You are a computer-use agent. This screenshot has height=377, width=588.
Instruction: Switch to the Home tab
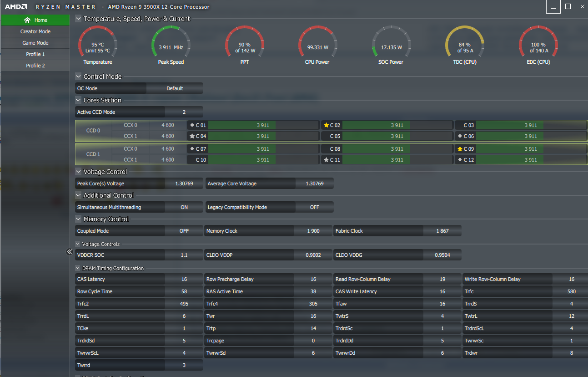(x=35, y=20)
